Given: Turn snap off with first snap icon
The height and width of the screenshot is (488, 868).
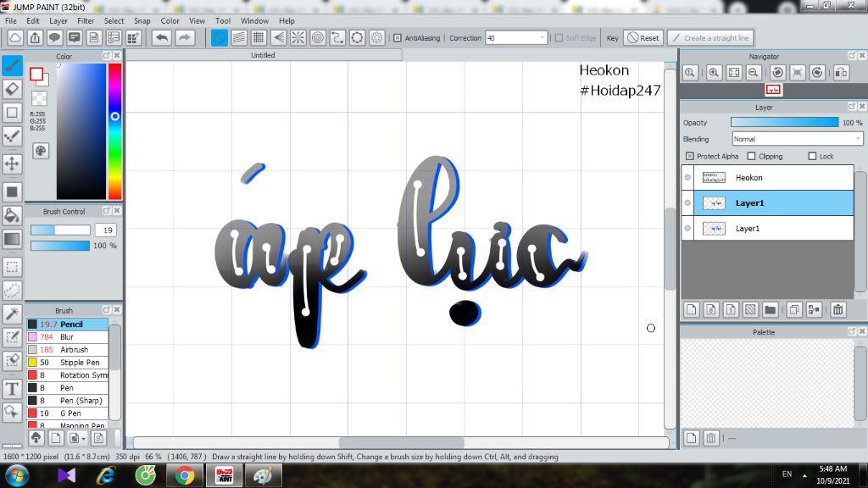Looking at the screenshot, I should pyautogui.click(x=220, y=37).
